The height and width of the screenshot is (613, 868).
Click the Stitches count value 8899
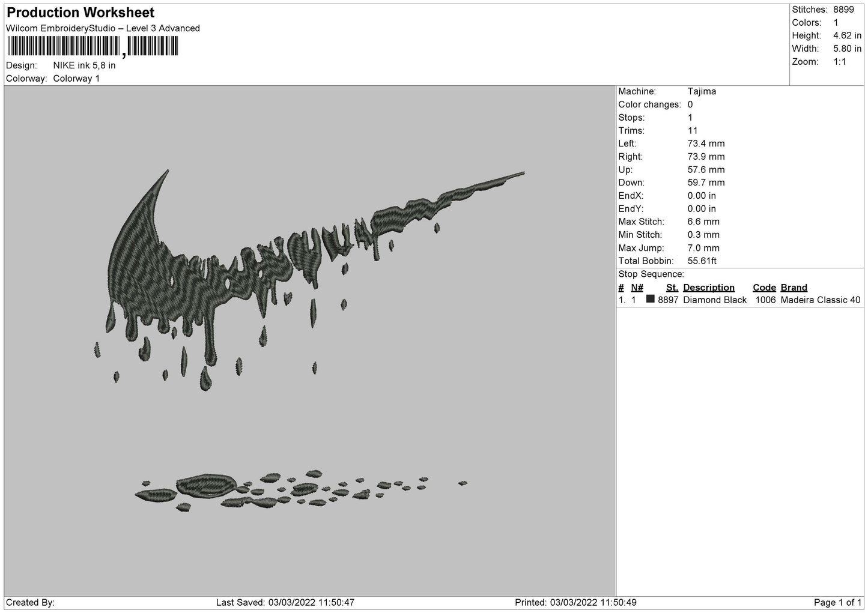[x=843, y=10]
